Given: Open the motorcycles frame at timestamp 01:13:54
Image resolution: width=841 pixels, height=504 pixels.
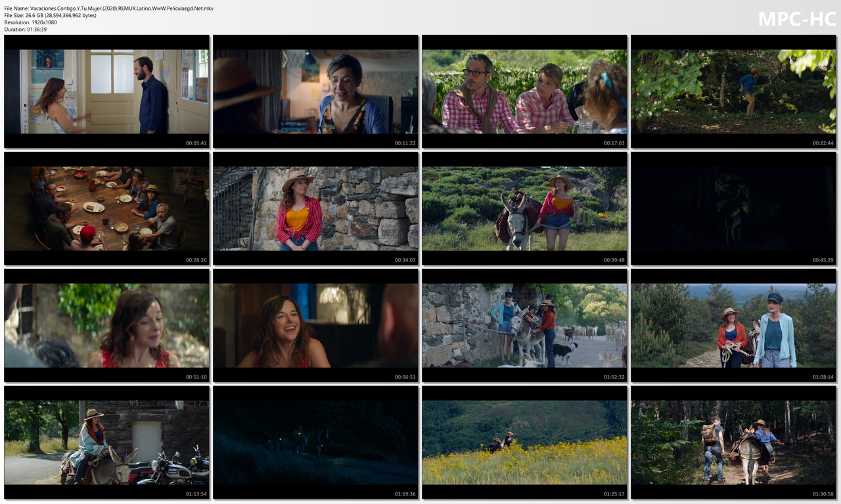Looking at the screenshot, I should click(x=106, y=442).
